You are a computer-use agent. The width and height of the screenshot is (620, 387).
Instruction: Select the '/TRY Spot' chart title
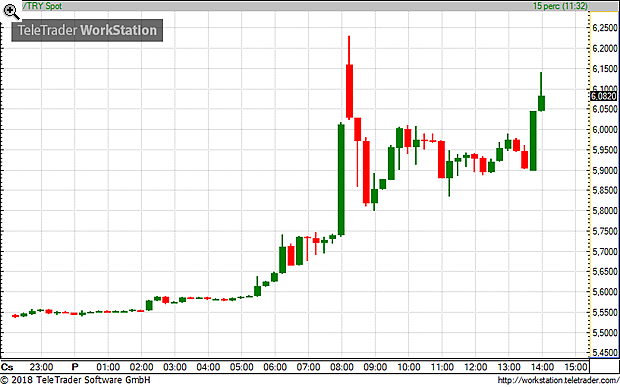42,6
